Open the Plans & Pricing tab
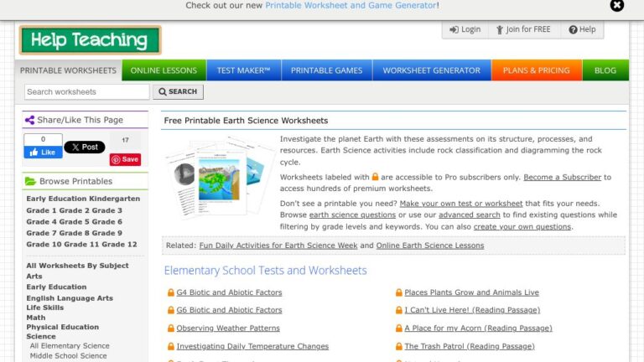 point(537,70)
